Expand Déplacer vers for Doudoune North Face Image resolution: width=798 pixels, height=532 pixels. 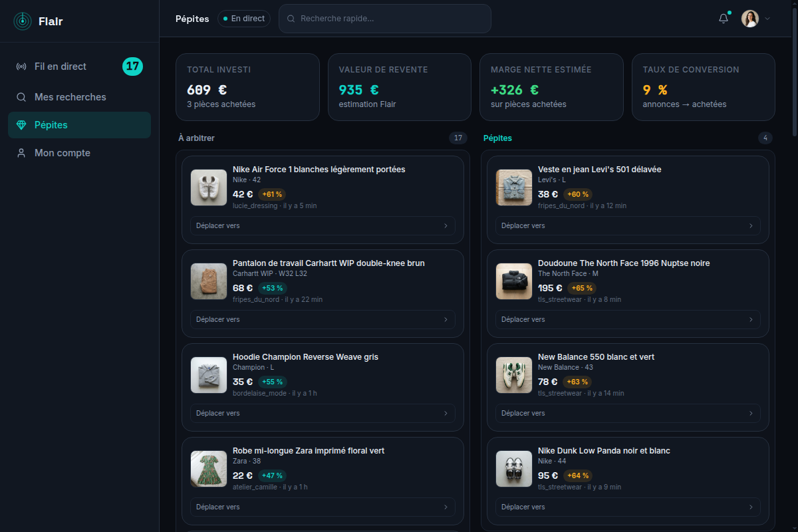(x=628, y=319)
